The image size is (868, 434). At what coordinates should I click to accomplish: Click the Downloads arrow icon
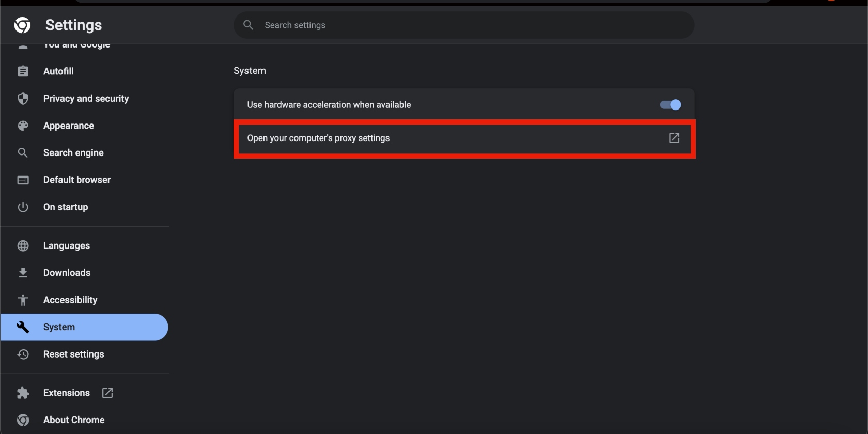pos(23,273)
